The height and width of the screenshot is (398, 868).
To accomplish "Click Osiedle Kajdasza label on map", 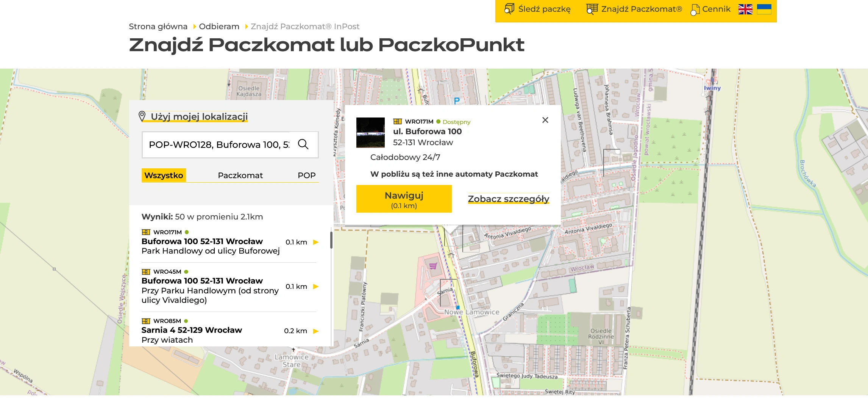I will coord(249,91).
